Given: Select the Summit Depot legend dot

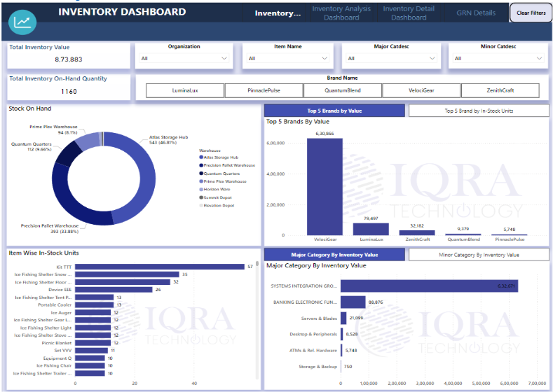Looking at the screenshot, I should click(x=200, y=197).
